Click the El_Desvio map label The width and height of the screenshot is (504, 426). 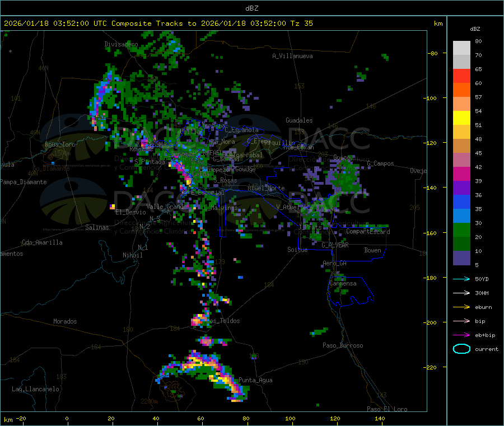point(130,212)
